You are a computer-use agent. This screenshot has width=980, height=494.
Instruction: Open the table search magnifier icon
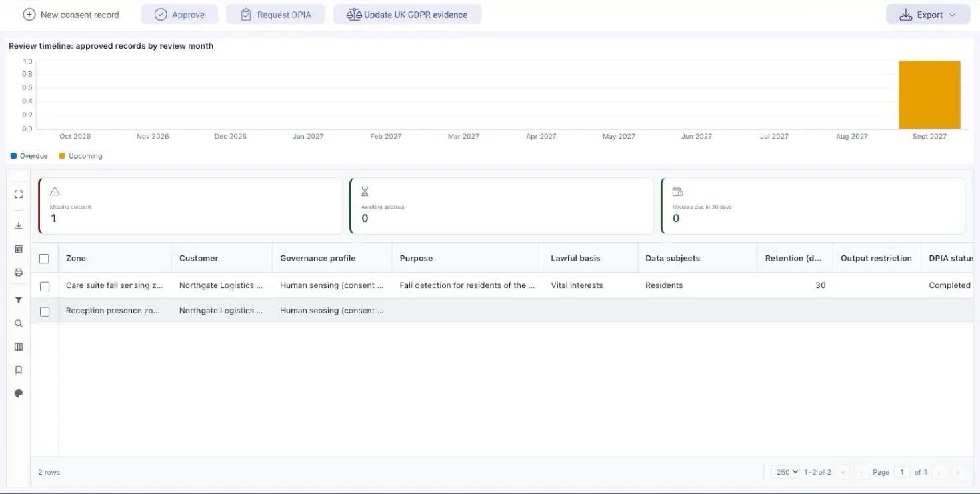[x=19, y=323]
